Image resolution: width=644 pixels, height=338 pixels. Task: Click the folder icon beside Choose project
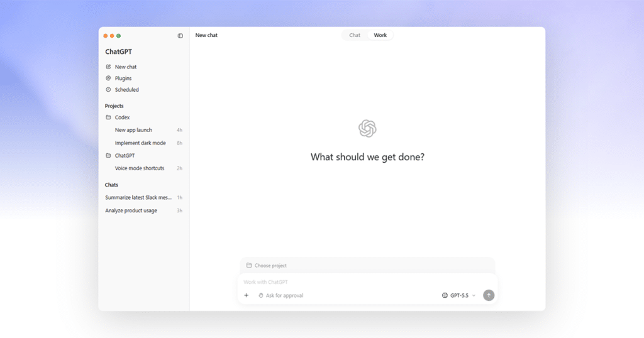tap(249, 265)
